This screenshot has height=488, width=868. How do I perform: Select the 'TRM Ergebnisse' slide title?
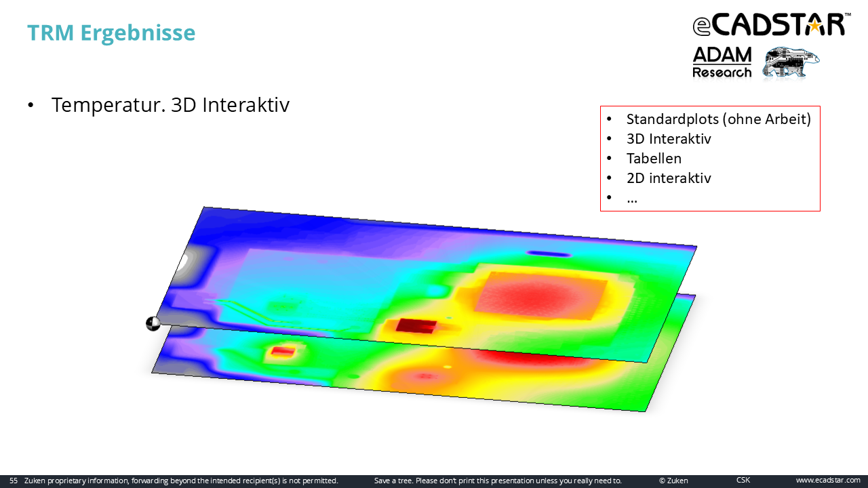point(111,33)
